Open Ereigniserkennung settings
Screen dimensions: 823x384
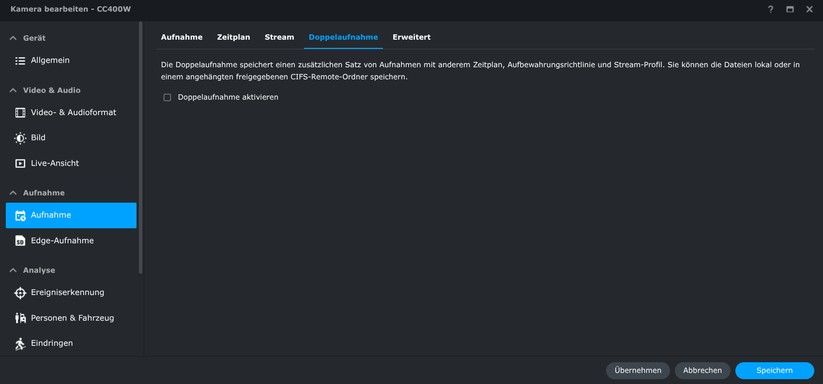(x=71, y=293)
